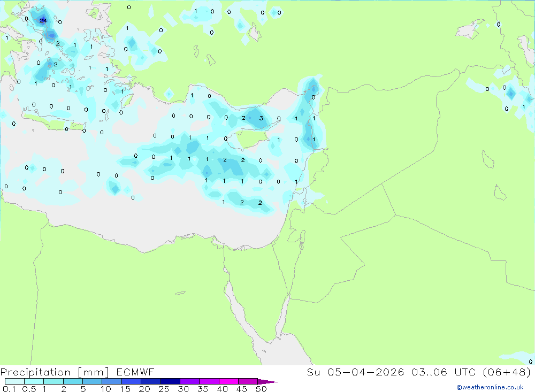Click the ECMWF model label

coord(135,372)
